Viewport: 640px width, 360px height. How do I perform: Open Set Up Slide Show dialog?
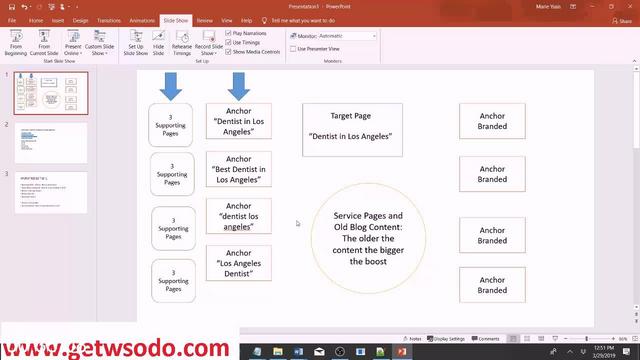pos(136,42)
